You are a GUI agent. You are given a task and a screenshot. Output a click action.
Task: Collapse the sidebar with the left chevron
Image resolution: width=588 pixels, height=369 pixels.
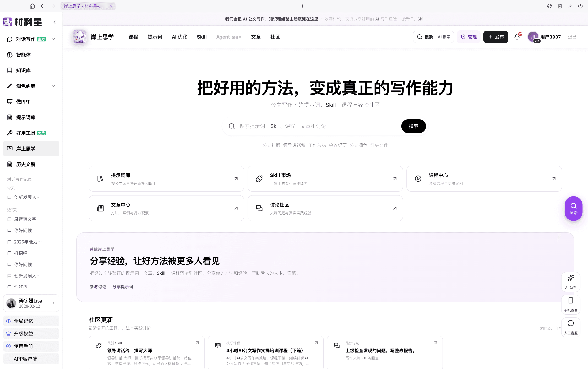click(54, 22)
